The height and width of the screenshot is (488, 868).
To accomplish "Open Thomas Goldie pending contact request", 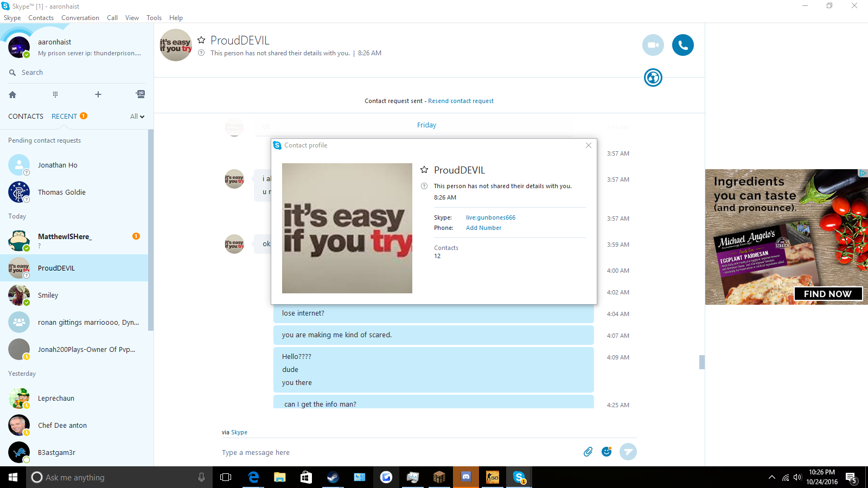I will click(74, 192).
